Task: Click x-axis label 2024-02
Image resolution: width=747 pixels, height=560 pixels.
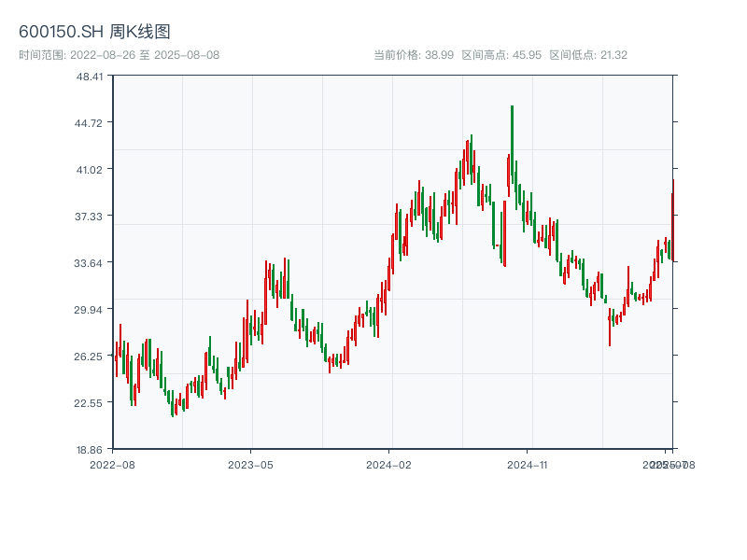Action: point(388,465)
